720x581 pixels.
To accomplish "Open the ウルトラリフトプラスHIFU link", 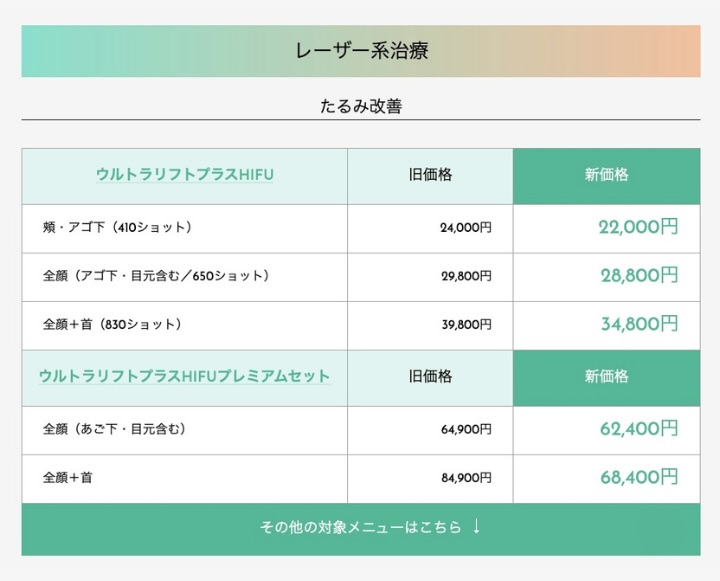I will 185,175.
